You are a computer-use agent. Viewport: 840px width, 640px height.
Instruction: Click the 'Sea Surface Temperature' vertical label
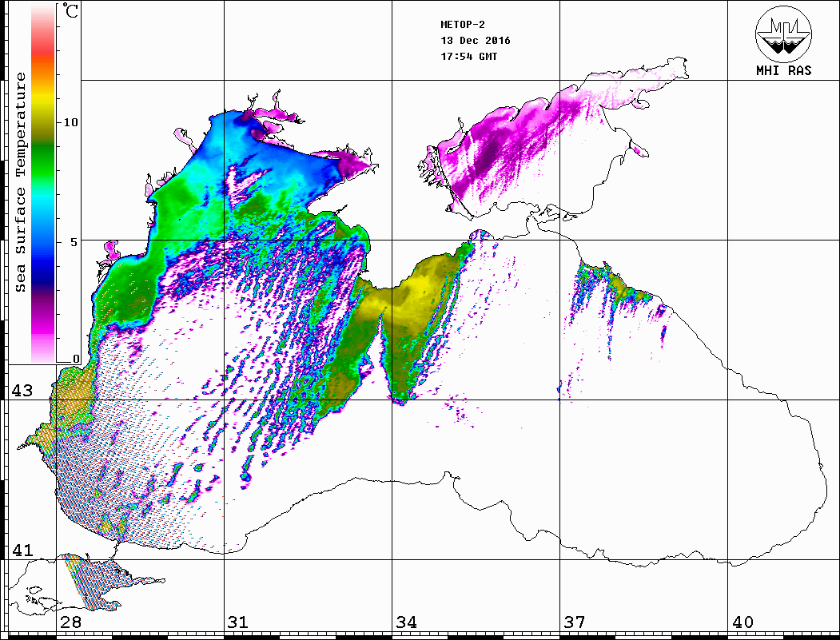pos(20,182)
